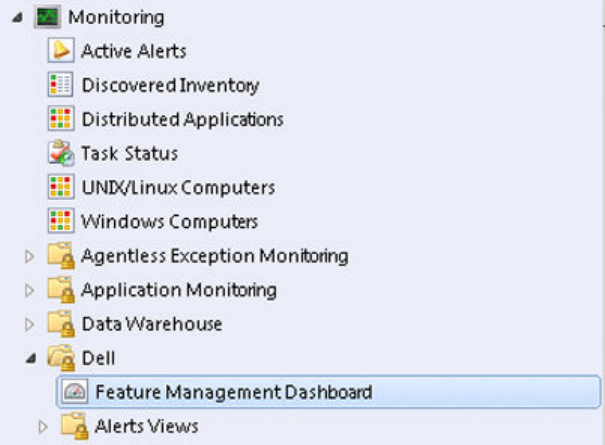Click the Task Status clipboard icon
The height and width of the screenshot is (445, 605).
[x=61, y=153]
